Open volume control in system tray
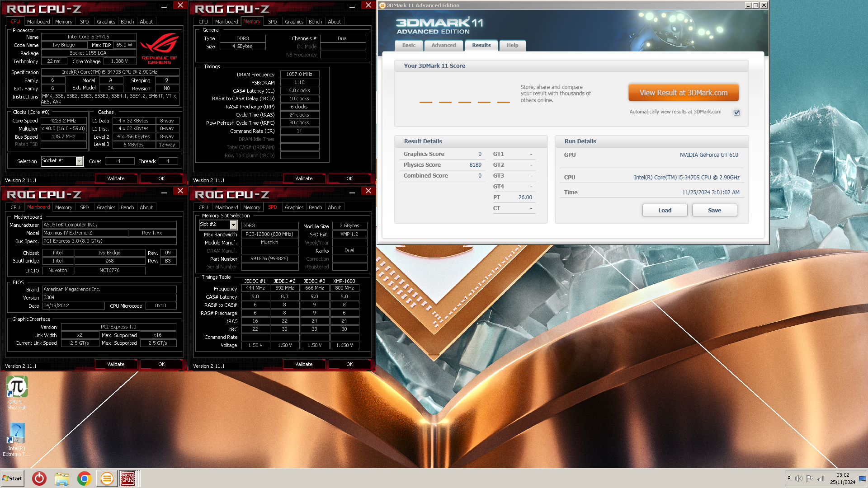 [799, 479]
